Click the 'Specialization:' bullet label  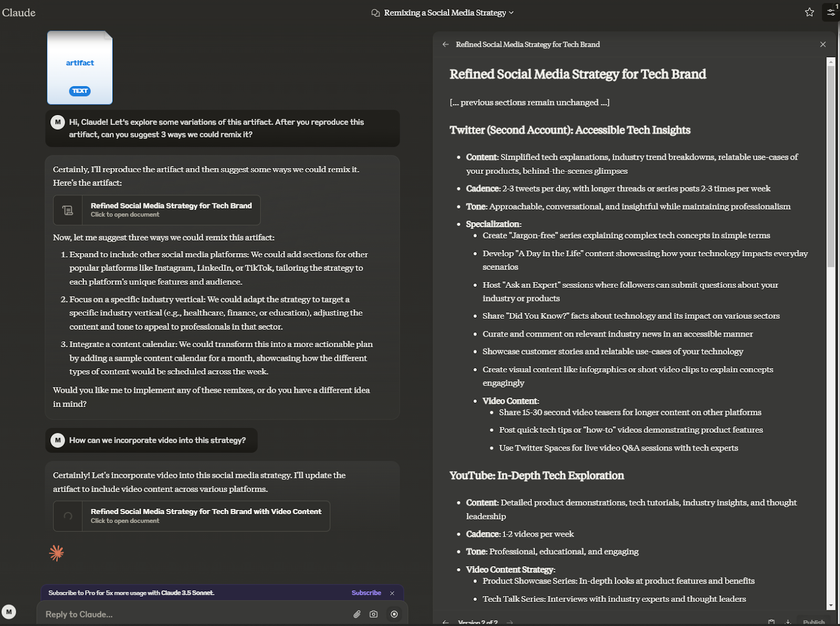pos(493,224)
